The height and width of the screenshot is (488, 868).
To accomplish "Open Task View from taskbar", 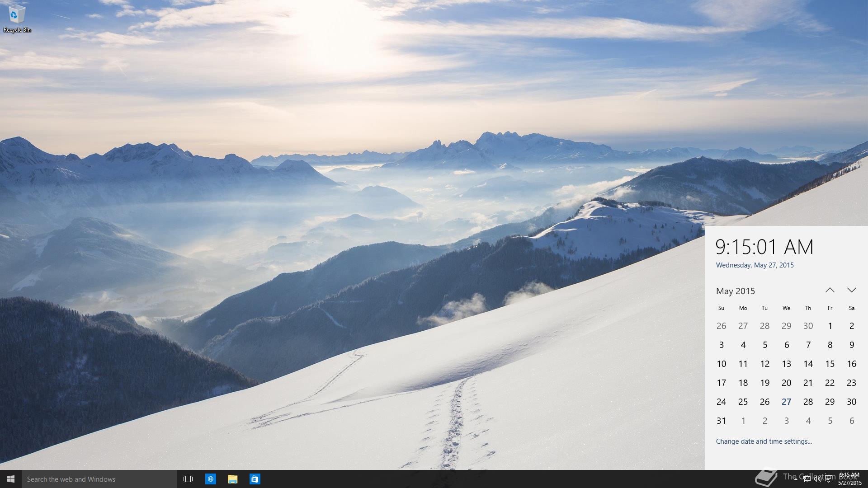I will (188, 479).
